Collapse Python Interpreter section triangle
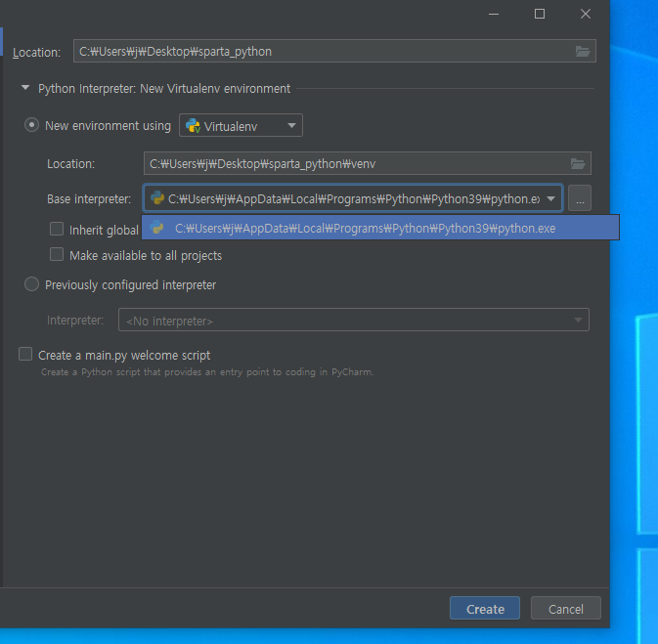658x644 pixels. click(x=25, y=88)
